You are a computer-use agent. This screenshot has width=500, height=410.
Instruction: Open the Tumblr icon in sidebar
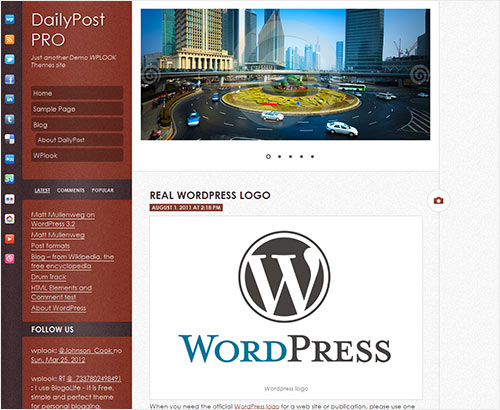(x=10, y=119)
